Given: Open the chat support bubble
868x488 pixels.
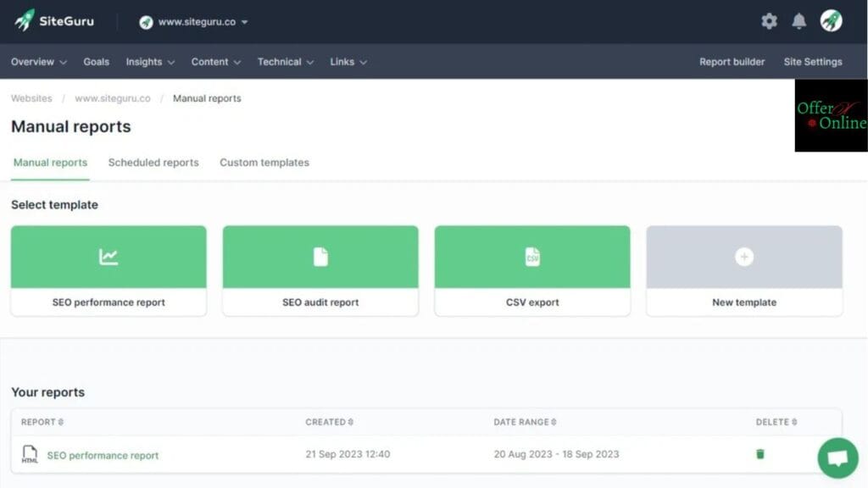Looking at the screenshot, I should [837, 458].
